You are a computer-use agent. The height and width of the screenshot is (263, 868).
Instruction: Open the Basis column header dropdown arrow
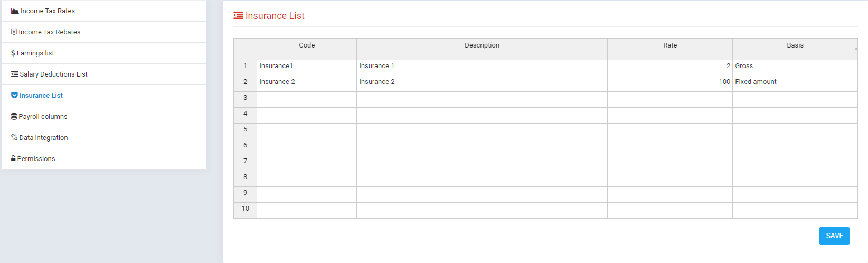[x=855, y=49]
